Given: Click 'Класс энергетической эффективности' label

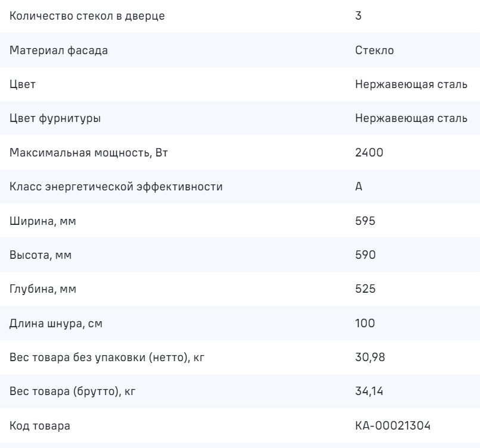Looking at the screenshot, I should [x=116, y=187].
